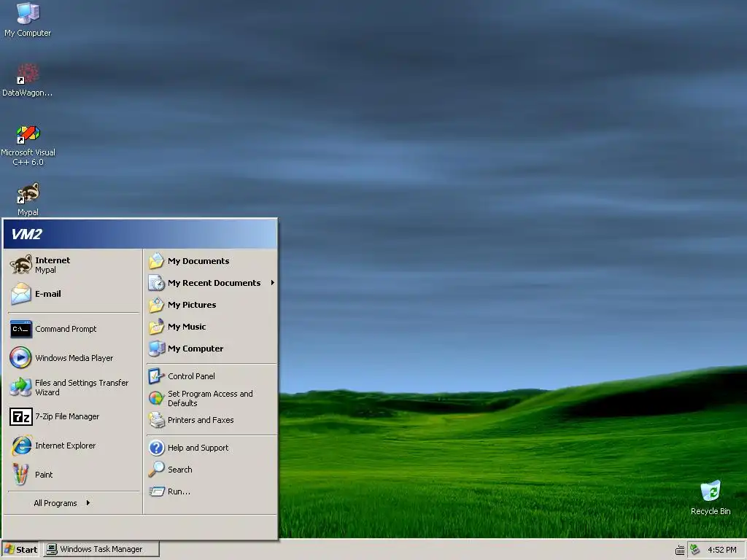Click the My Documents folder icon

click(156, 261)
